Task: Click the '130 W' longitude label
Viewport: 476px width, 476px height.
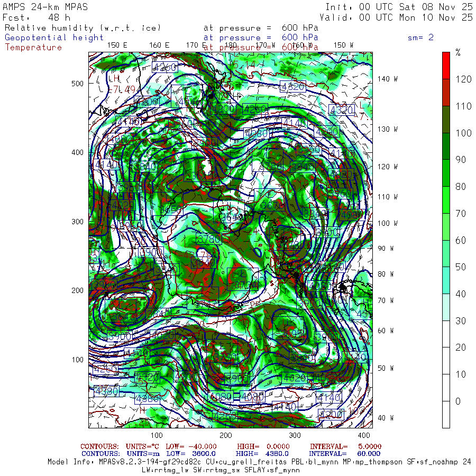Action: click(388, 130)
